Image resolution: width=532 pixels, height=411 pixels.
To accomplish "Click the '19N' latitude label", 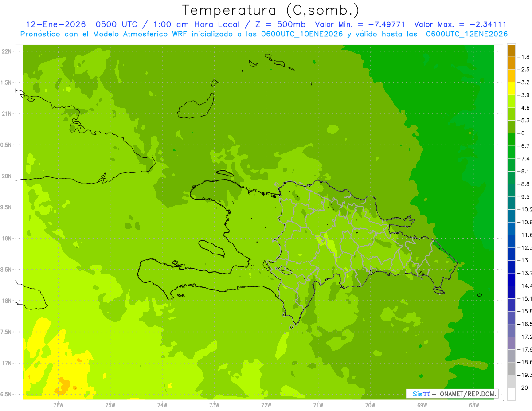I will [x=7, y=239].
